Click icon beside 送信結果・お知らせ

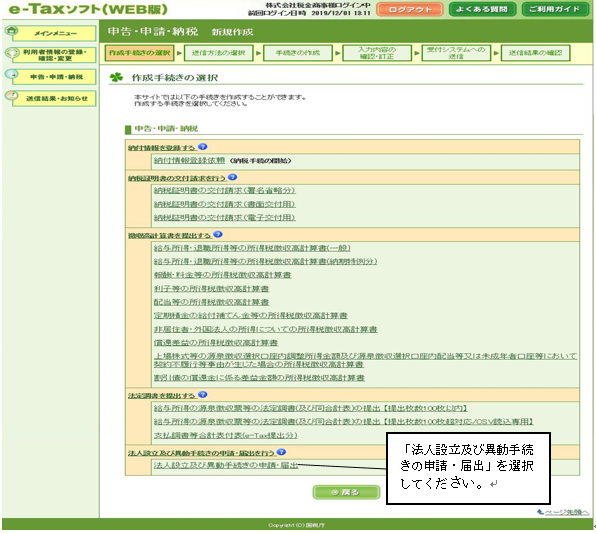pos(11,95)
